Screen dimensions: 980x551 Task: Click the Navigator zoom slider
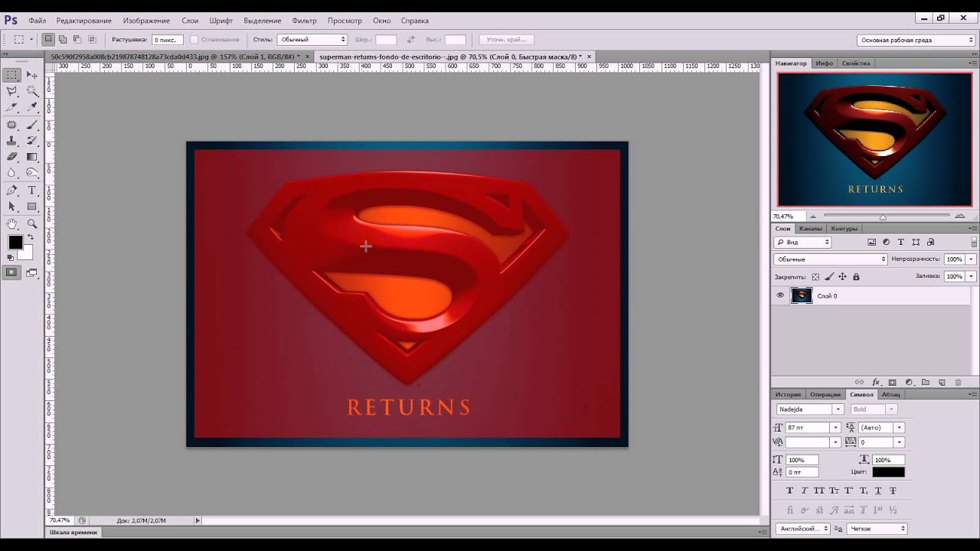(883, 217)
